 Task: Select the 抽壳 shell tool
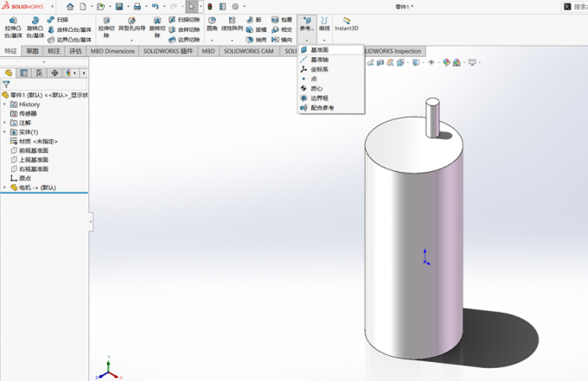257,40
